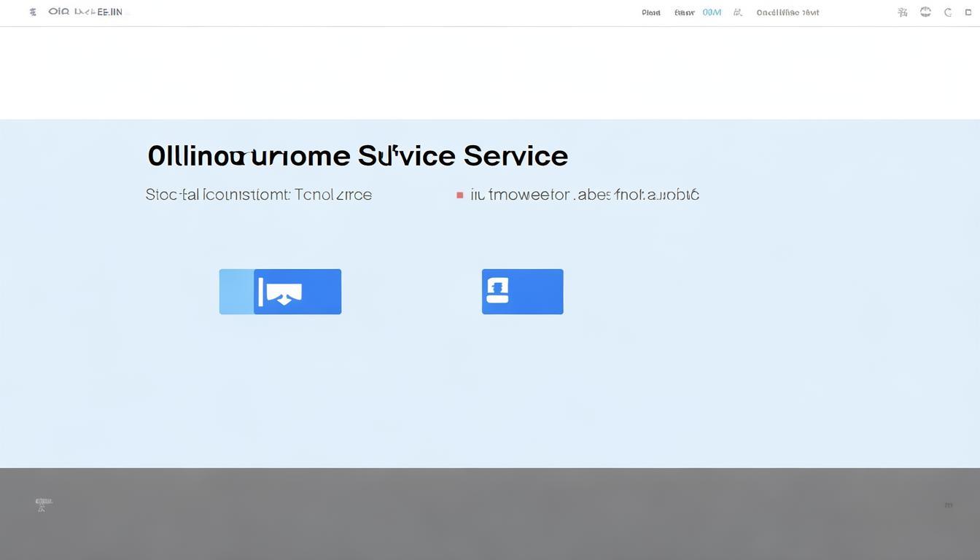Click the small icon right of the blue 00M link
Screen dimensions: 980x560
click(738, 12)
